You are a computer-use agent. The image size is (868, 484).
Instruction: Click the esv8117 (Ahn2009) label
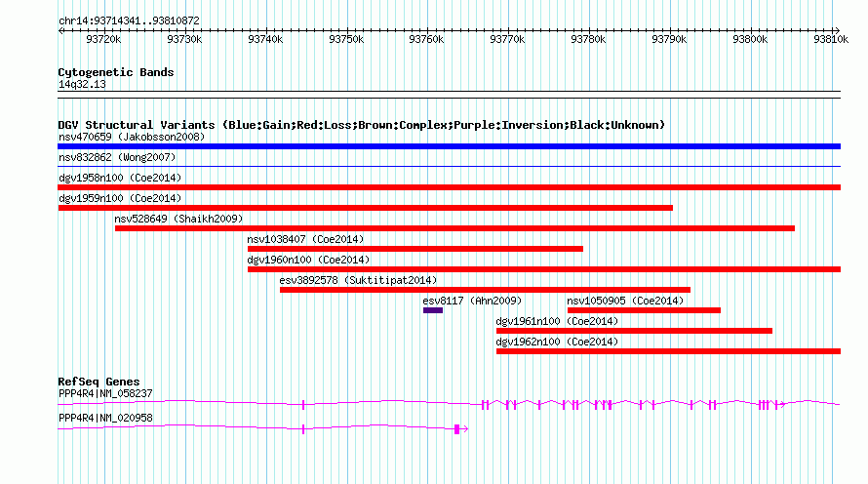472,301
